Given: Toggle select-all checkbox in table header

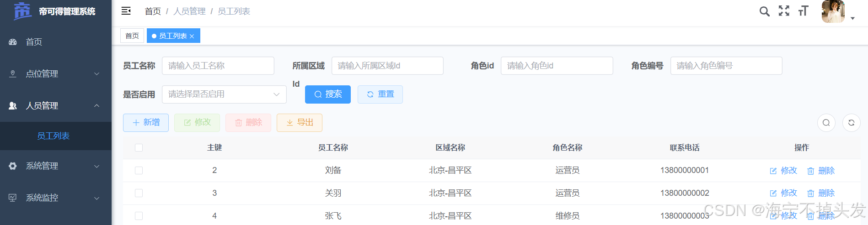Looking at the screenshot, I should click(x=139, y=148).
